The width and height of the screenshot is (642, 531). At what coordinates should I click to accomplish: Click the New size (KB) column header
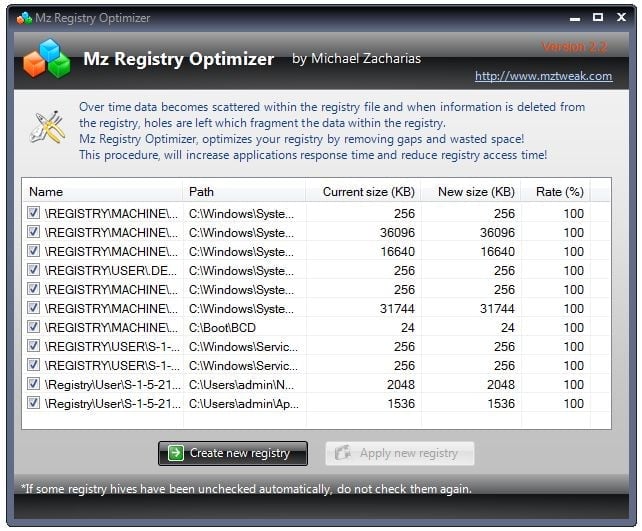[x=471, y=192]
